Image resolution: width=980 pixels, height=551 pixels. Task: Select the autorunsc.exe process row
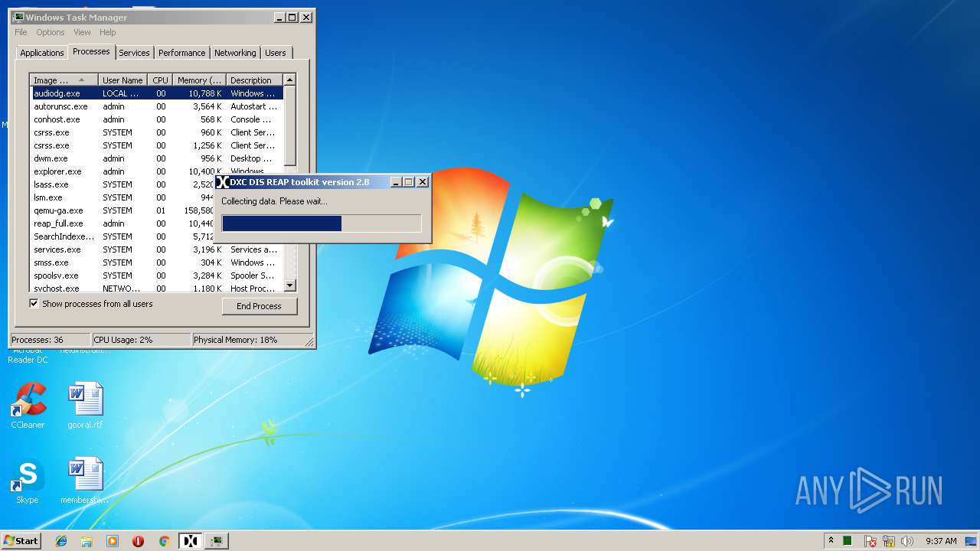tap(157, 106)
